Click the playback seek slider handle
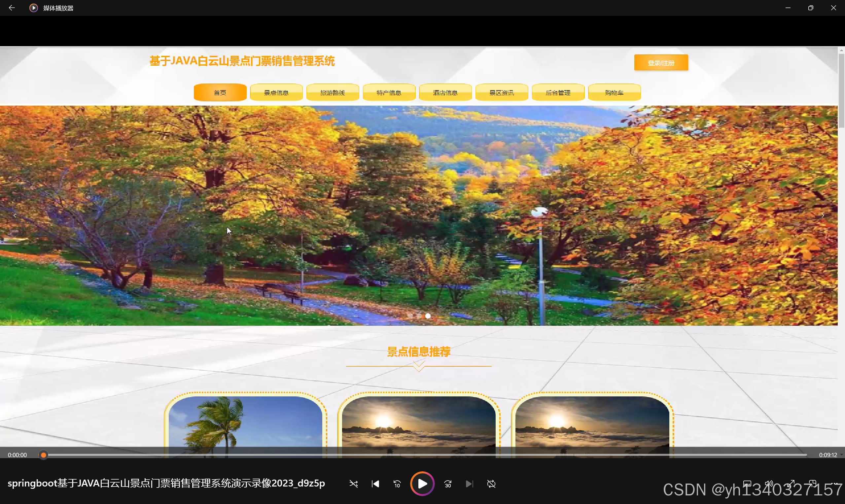This screenshot has height=504, width=845. click(x=43, y=455)
